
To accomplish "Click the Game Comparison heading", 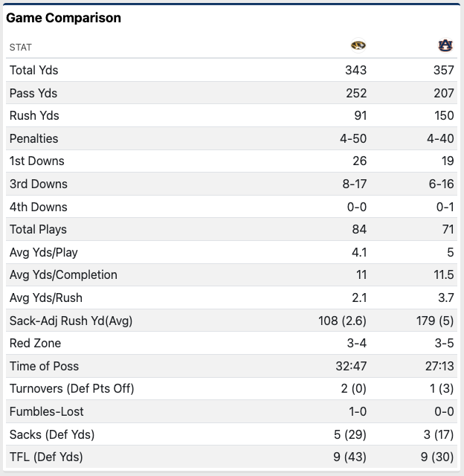I will [63, 18].
